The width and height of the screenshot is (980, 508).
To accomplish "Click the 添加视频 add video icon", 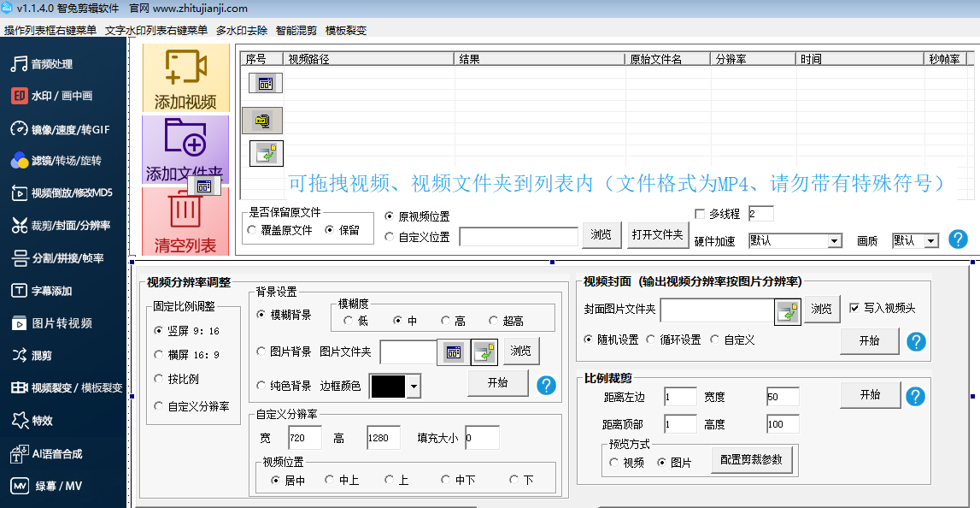I will click(185, 68).
